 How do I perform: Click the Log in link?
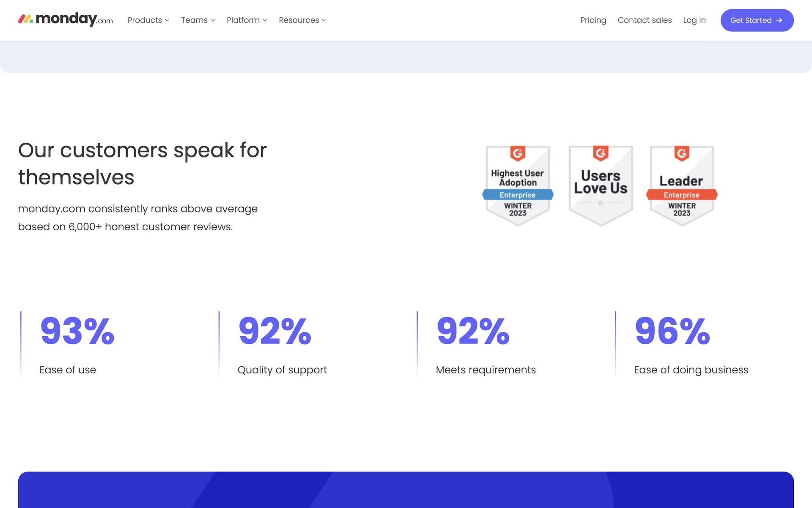coord(694,20)
